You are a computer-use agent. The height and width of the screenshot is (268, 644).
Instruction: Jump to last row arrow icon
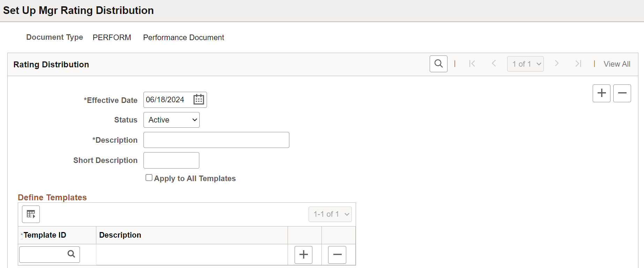pyautogui.click(x=578, y=64)
